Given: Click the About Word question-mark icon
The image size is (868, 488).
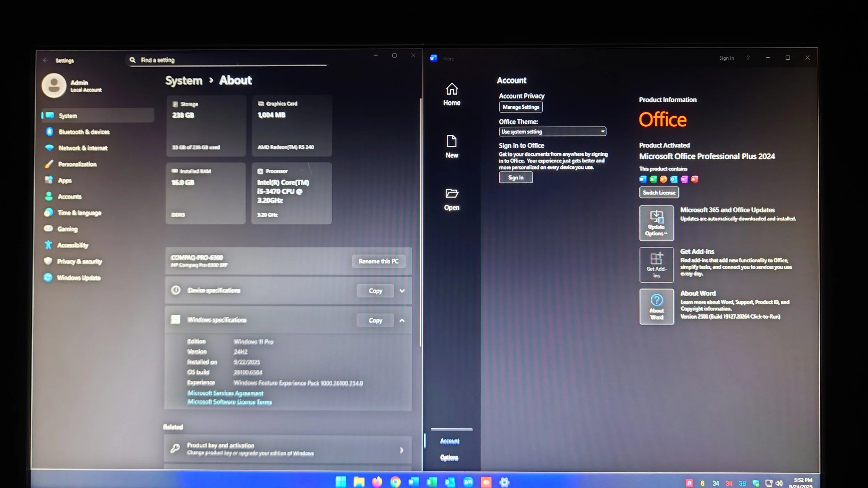Looking at the screenshot, I should coord(656,300).
